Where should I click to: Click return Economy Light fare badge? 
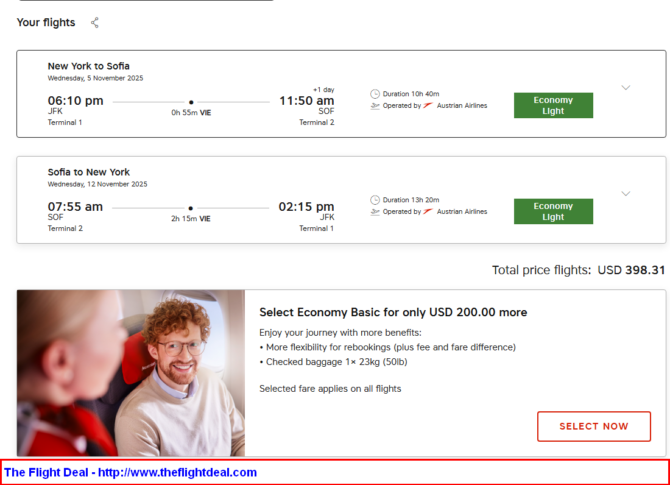click(x=553, y=211)
